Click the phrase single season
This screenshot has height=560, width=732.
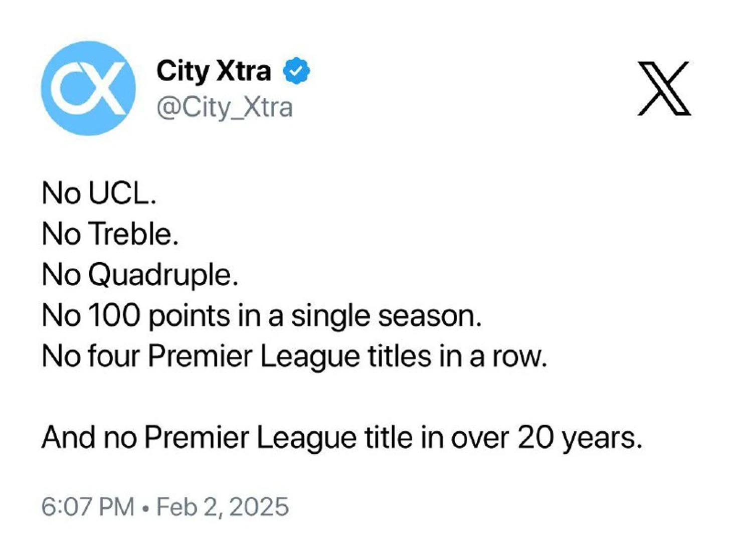pyautogui.click(x=386, y=317)
